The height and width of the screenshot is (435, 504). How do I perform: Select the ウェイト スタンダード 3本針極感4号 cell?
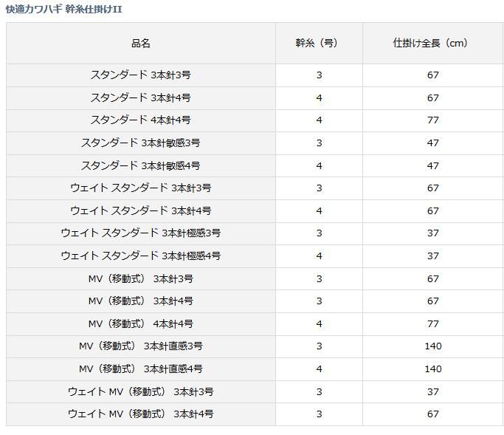tap(141, 256)
